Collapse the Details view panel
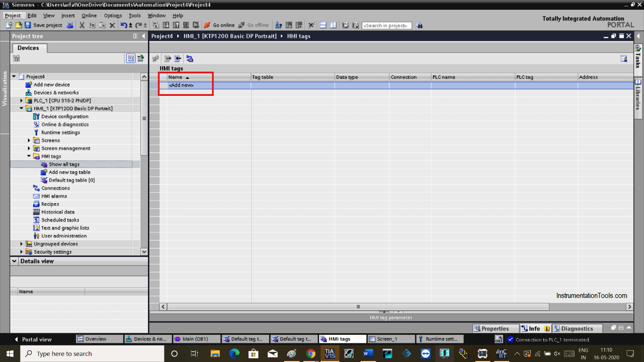The height and width of the screenshot is (362, 644). click(x=15, y=261)
